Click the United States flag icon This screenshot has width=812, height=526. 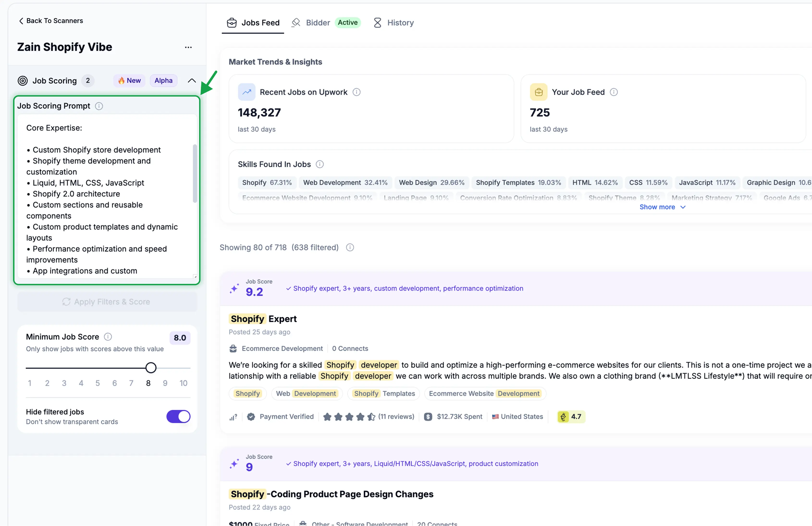tap(495, 417)
